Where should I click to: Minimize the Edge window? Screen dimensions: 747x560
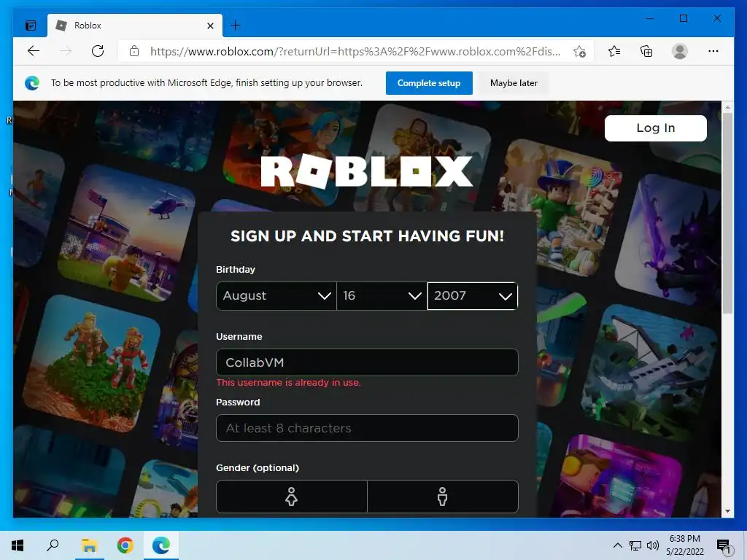tap(650, 18)
